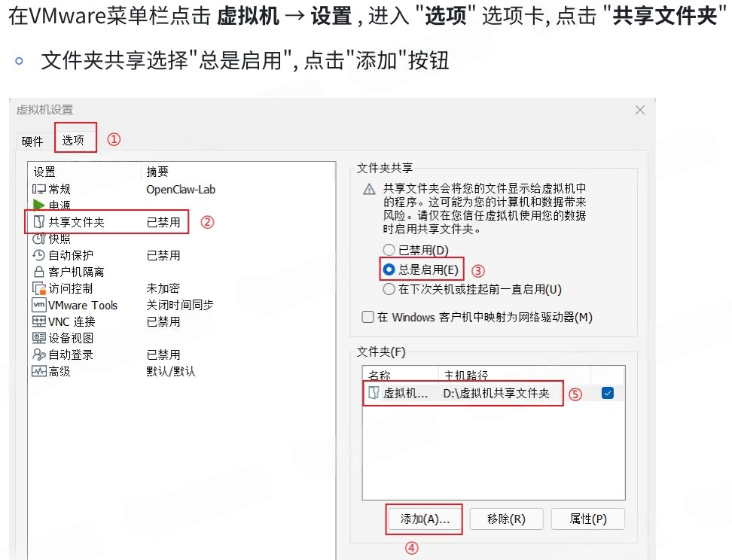Viewport: 732px width, 560px height.
Task: Click the 名称 column header
Action: tap(401, 375)
